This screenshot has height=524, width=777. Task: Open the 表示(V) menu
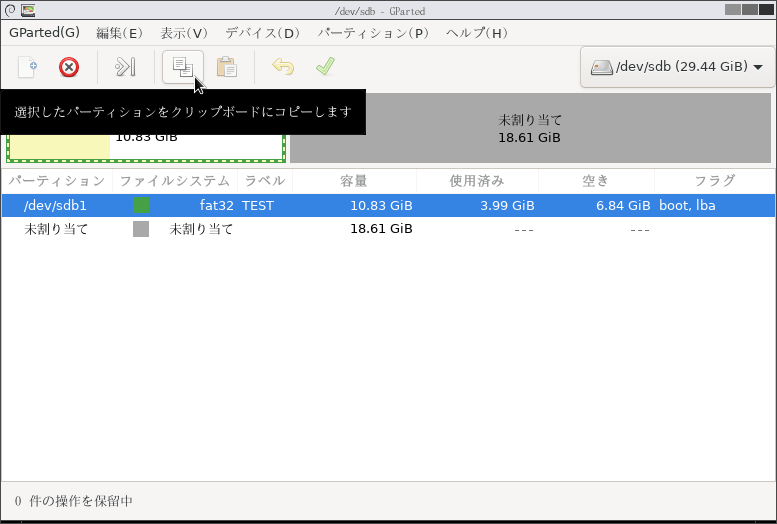click(x=184, y=33)
